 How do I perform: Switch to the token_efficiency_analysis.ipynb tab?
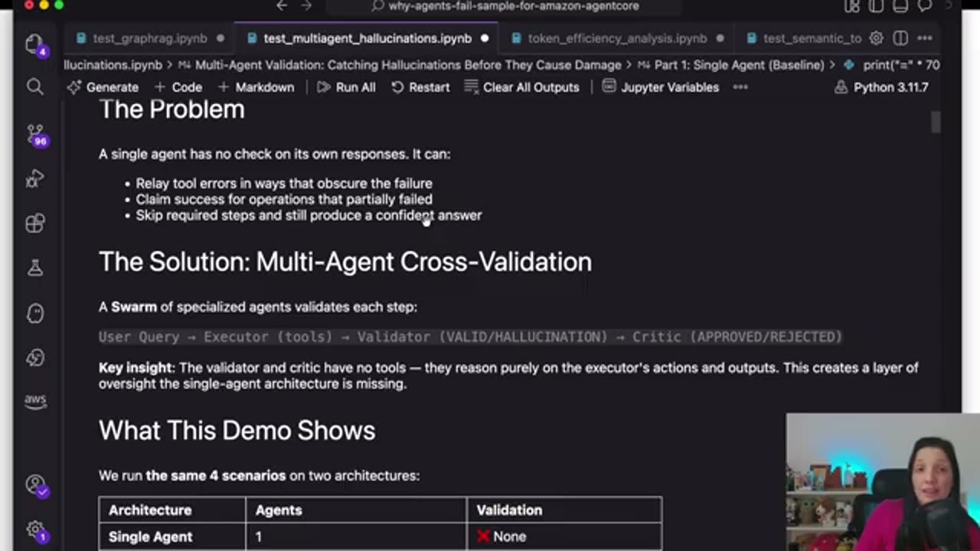(617, 38)
